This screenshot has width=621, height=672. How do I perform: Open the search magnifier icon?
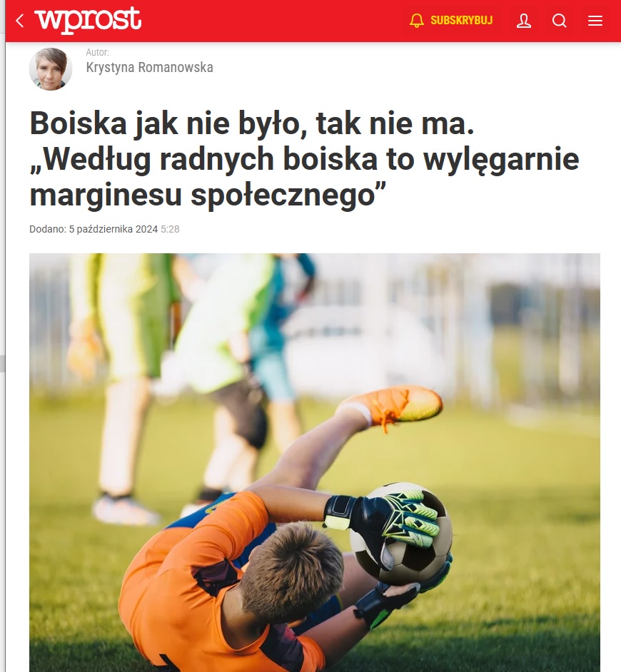tap(559, 21)
